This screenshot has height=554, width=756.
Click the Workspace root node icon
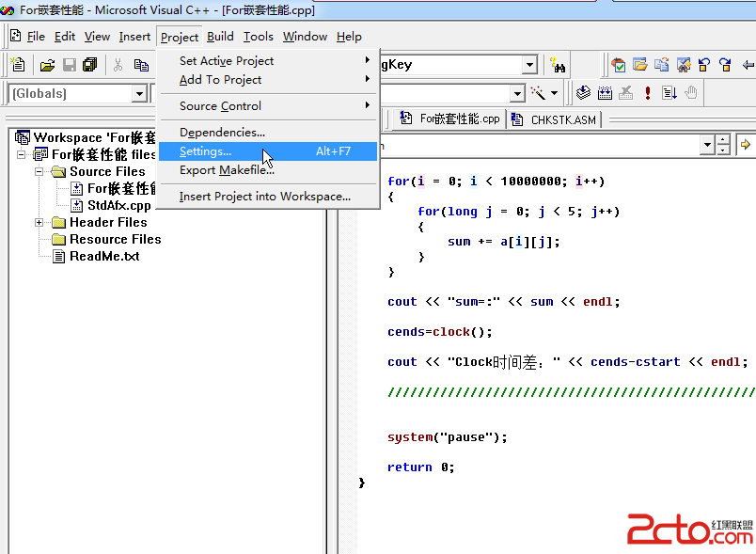(x=23, y=137)
